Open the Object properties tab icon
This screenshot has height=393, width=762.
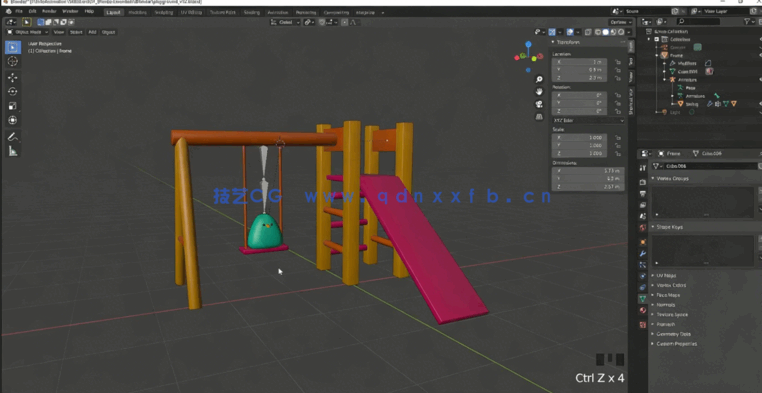coord(643,242)
